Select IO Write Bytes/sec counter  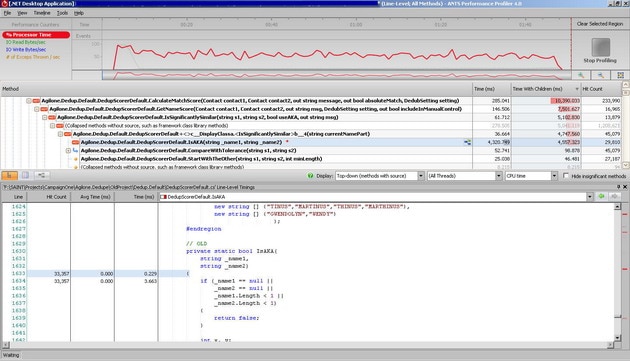pyautogui.click(x=26, y=49)
